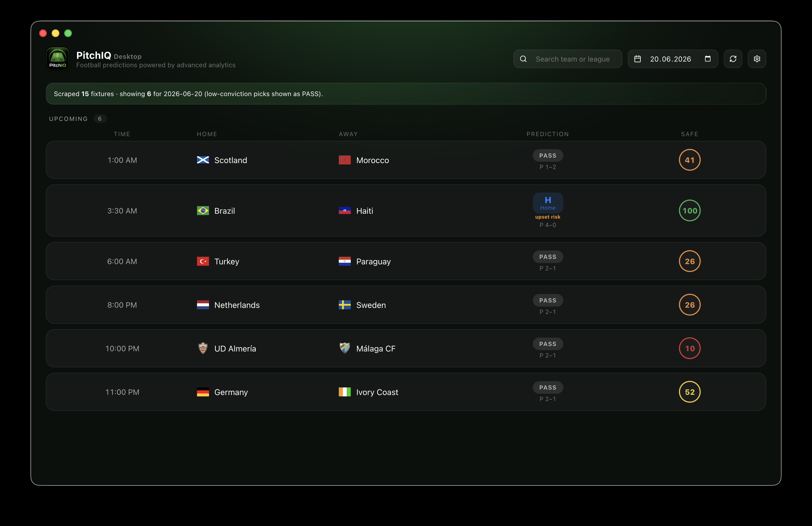Click the 1:00 AM kickoff time
The image size is (812, 526).
point(122,160)
